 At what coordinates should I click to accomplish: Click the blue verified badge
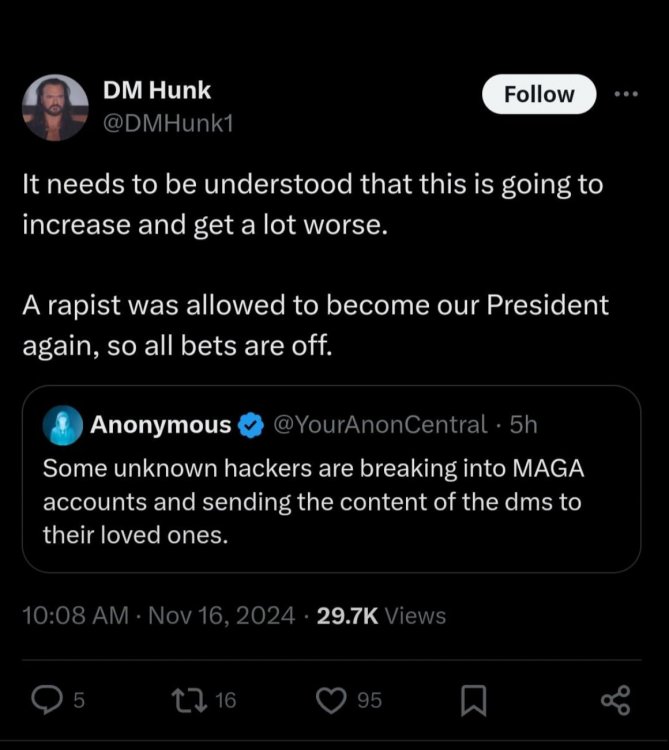click(250, 426)
